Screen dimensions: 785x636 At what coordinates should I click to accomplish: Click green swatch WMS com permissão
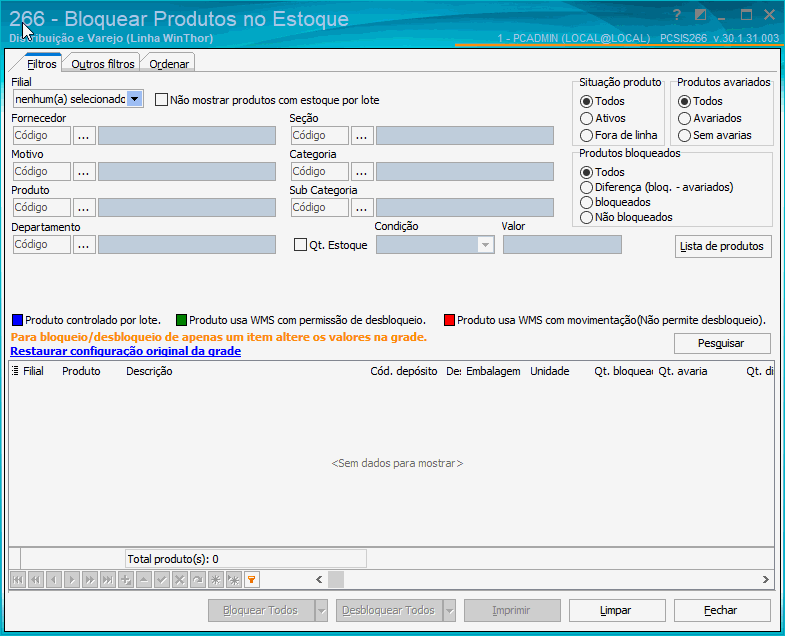(x=181, y=320)
